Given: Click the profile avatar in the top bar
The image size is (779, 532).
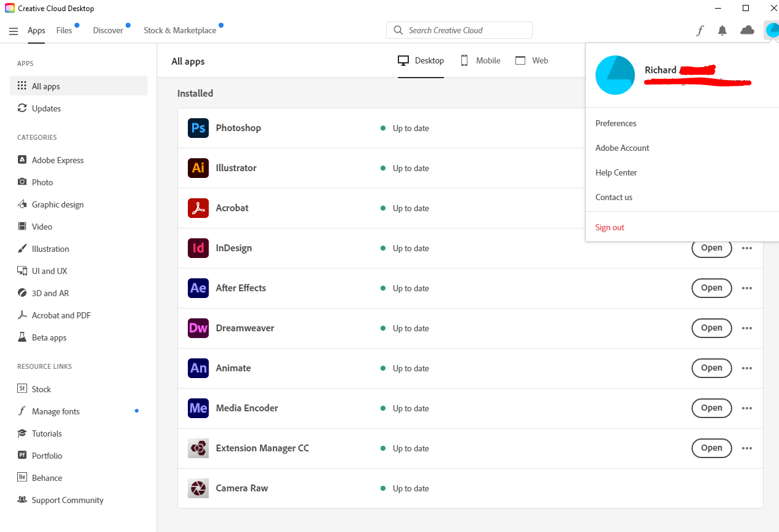Looking at the screenshot, I should [772, 30].
